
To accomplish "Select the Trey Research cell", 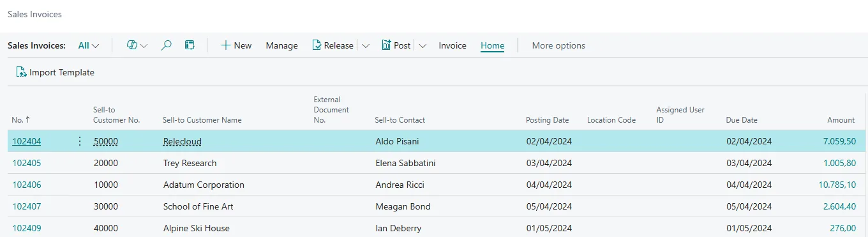I will (190, 163).
